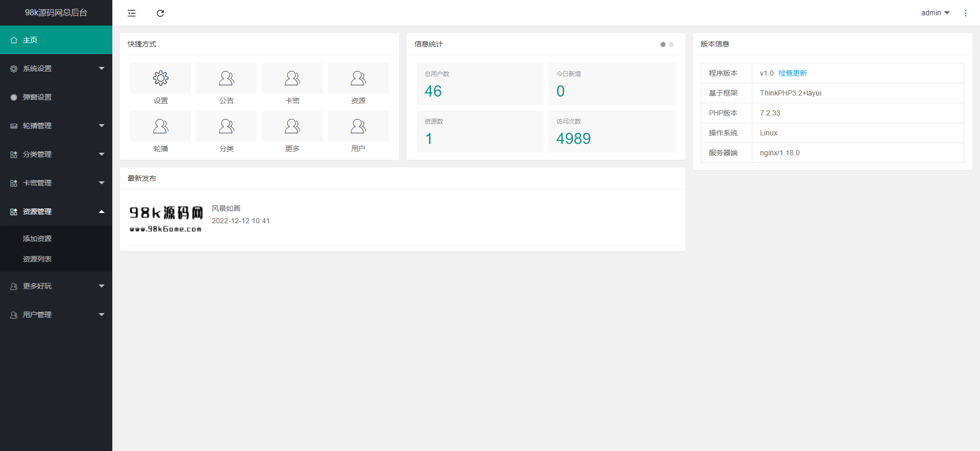980x451 pixels.
Task: Click the grid icon beside 卡密管理
Action: pyautogui.click(x=14, y=183)
